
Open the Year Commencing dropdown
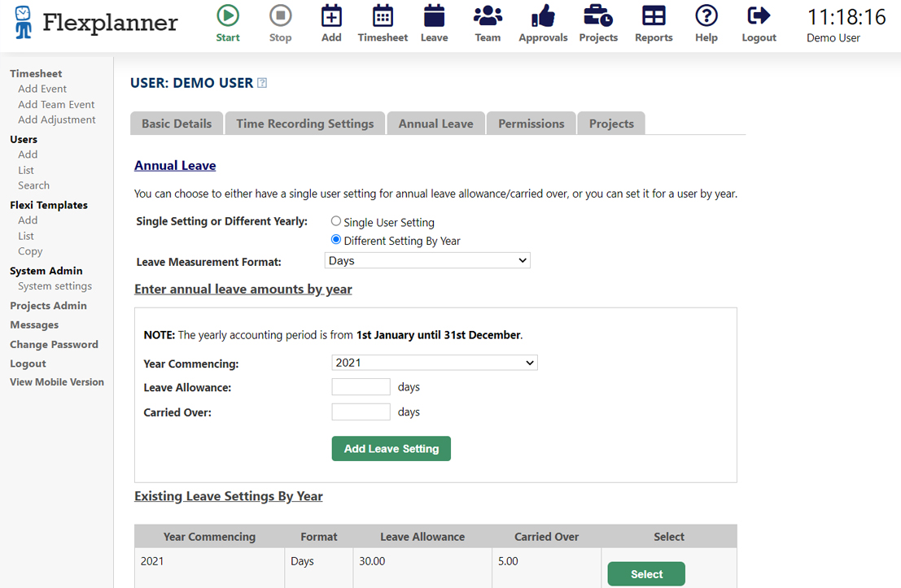(435, 363)
